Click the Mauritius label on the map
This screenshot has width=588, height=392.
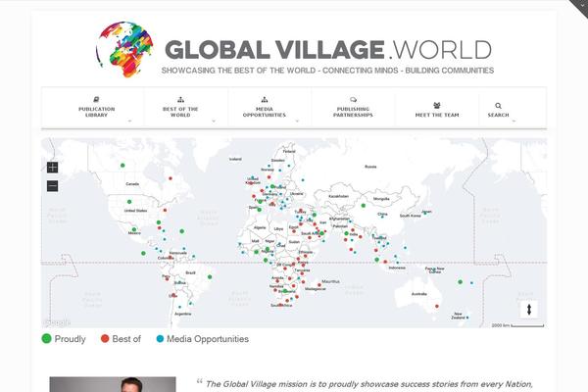click(x=331, y=281)
